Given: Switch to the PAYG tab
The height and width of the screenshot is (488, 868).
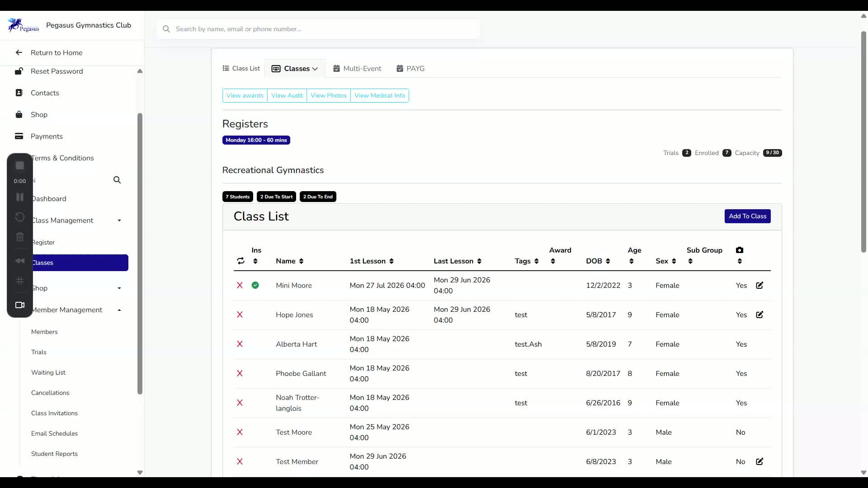Looking at the screenshot, I should pyautogui.click(x=410, y=69).
